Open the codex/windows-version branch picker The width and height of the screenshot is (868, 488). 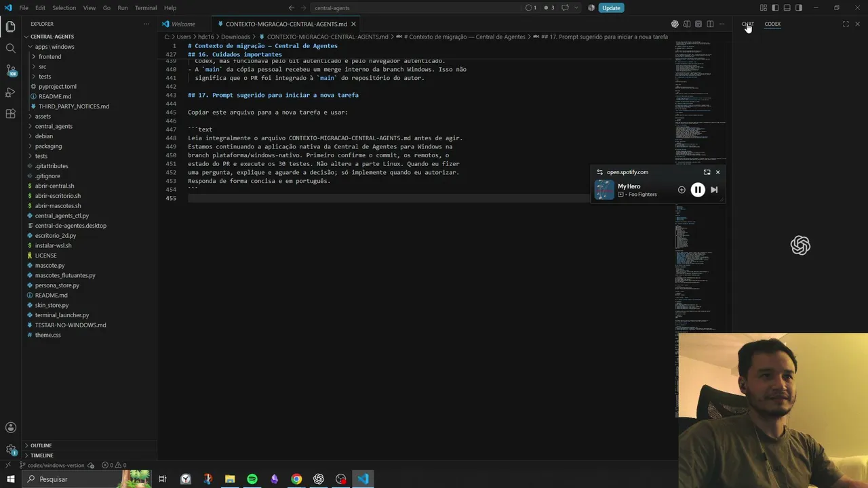tap(52, 465)
